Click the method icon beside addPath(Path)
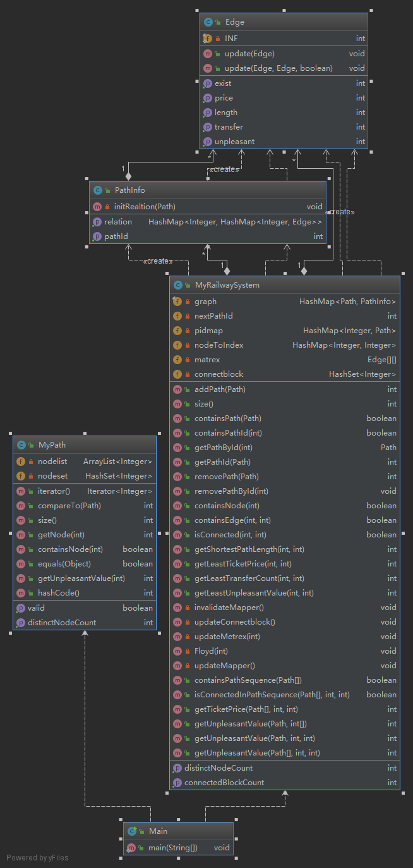 coord(177,389)
